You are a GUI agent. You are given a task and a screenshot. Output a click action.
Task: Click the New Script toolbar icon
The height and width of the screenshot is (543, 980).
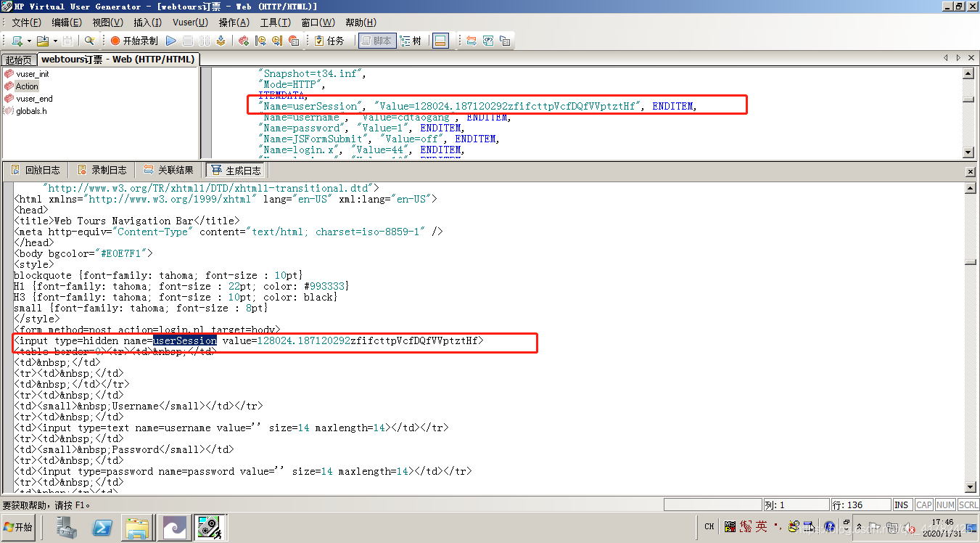pyautogui.click(x=16, y=41)
